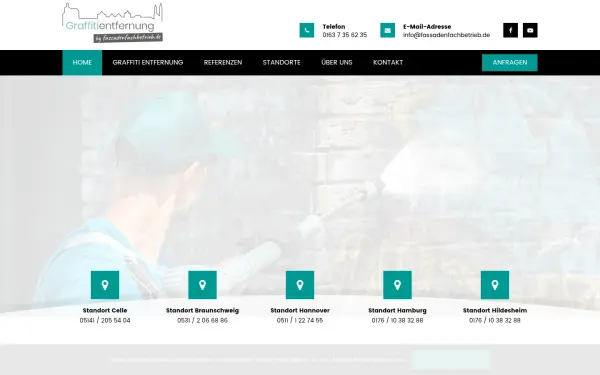Open the Standorte menu item
The width and height of the screenshot is (600, 375).
pos(282,62)
